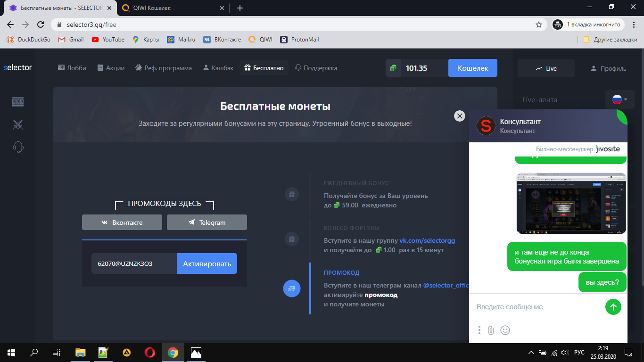Open the Кэшбэк section

click(x=218, y=68)
